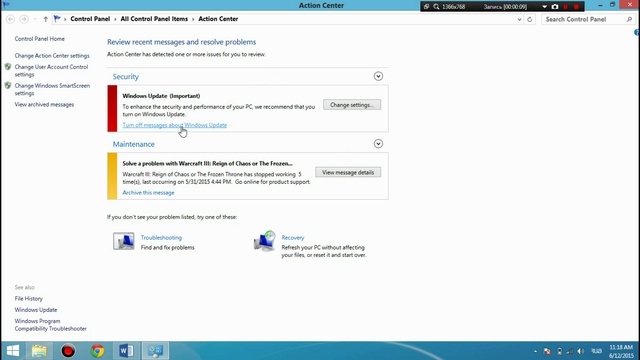The image size is (640, 360).
Task: Click the Action Center flag tray icon
Action: tap(547, 351)
